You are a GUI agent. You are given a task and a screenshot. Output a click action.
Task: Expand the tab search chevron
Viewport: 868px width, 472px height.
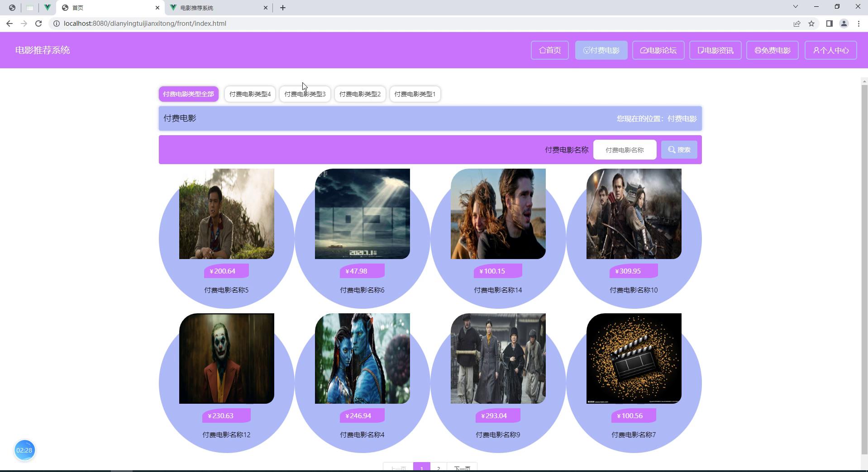[796, 6]
